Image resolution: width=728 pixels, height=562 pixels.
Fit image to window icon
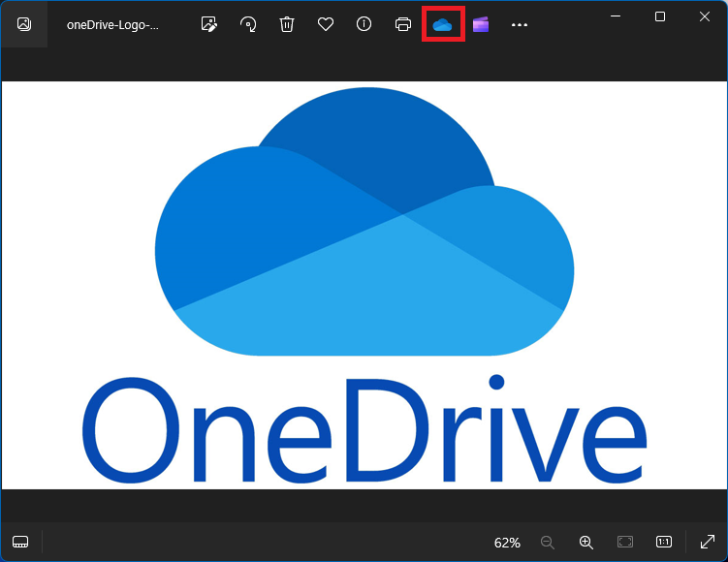(x=625, y=542)
